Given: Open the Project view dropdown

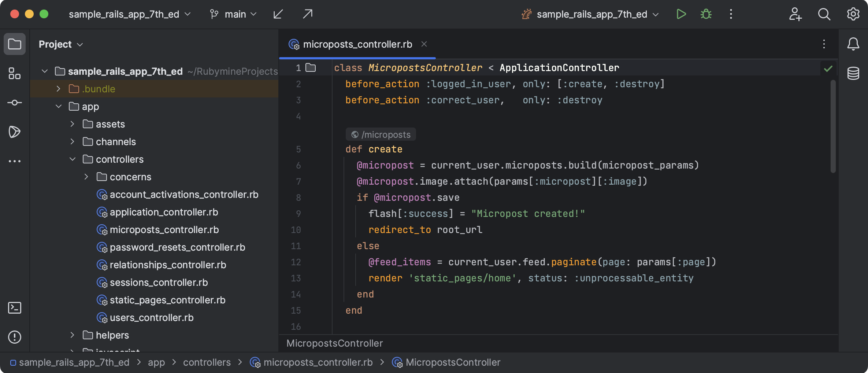Looking at the screenshot, I should [x=61, y=44].
